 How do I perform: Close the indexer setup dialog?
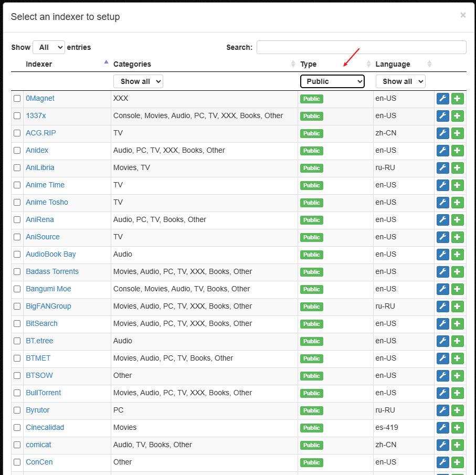[x=463, y=15]
